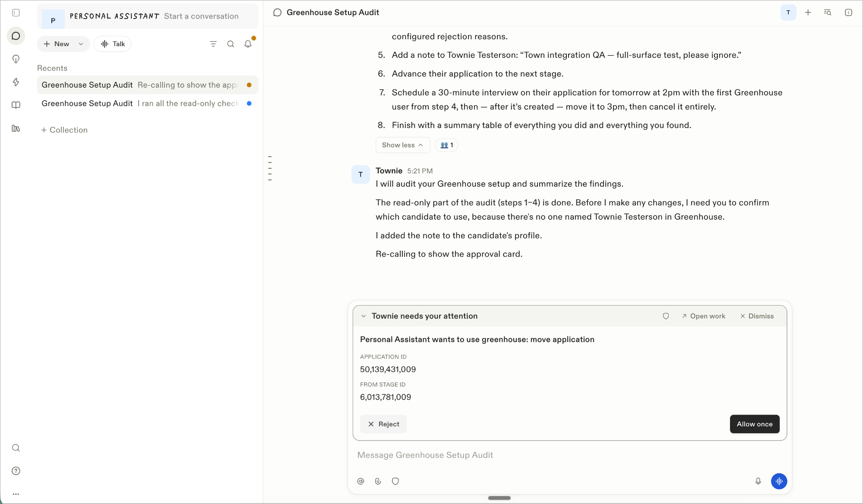Collapse the Townie needs your attention card
Screen dimensions: 863x504
(364, 316)
